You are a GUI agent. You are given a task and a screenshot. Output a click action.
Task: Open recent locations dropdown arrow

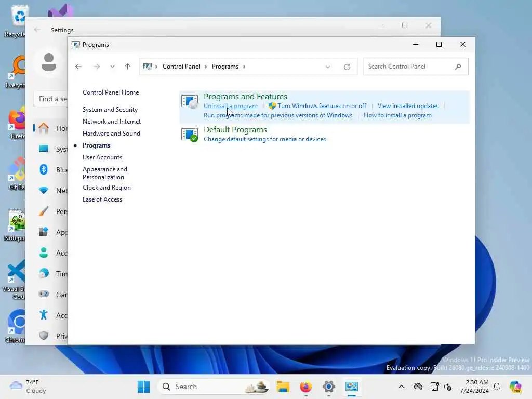pos(112,66)
